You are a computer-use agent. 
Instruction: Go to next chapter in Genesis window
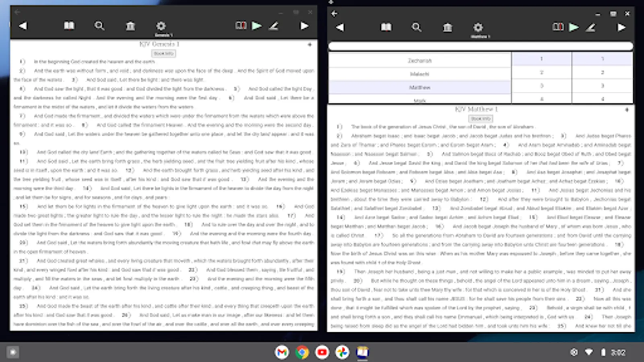[x=304, y=26]
